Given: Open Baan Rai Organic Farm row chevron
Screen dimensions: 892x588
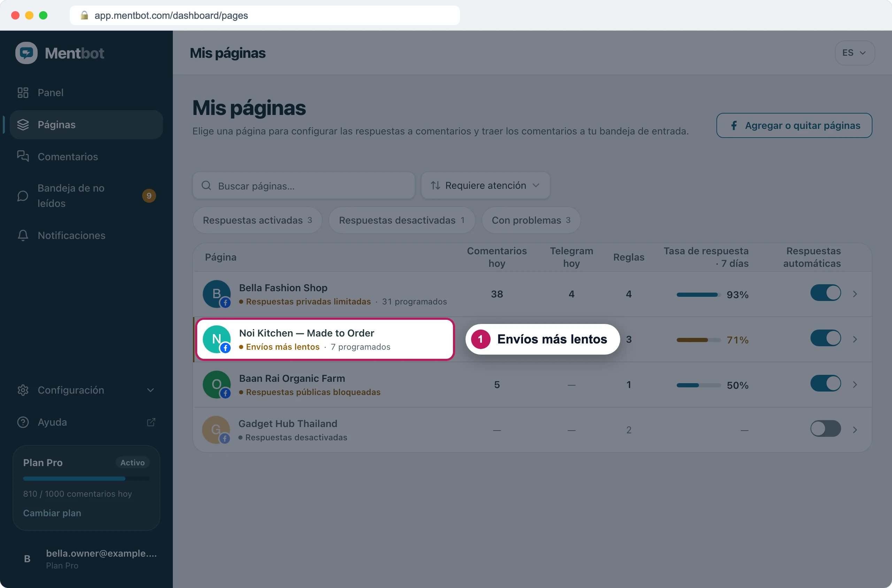Looking at the screenshot, I should point(855,385).
